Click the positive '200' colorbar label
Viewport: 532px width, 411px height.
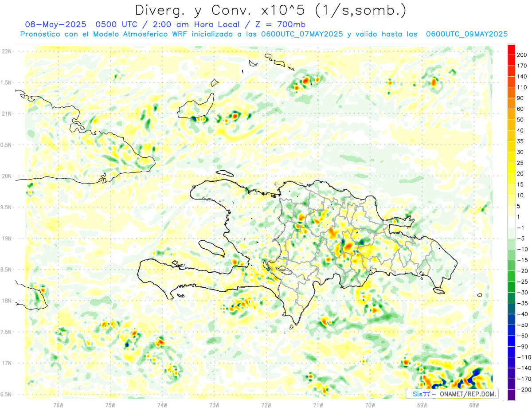coord(521,55)
